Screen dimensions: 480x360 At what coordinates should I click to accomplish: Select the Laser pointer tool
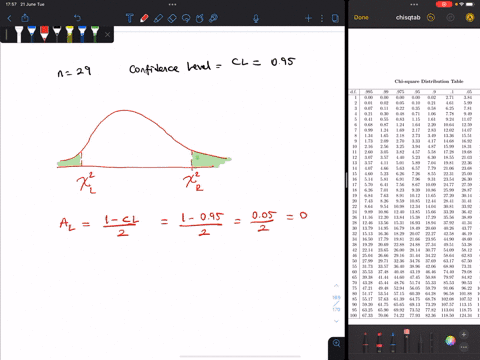213,18
